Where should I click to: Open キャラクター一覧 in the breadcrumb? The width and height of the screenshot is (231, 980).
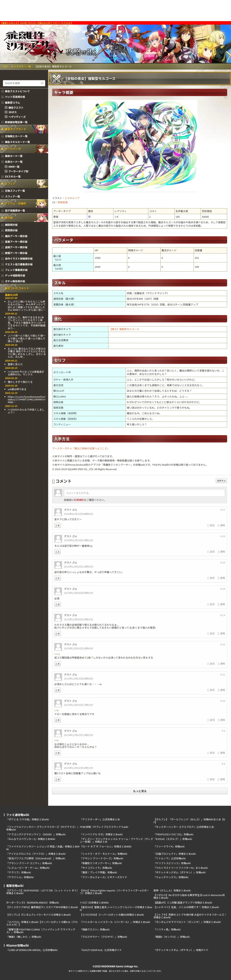click(x=21, y=67)
